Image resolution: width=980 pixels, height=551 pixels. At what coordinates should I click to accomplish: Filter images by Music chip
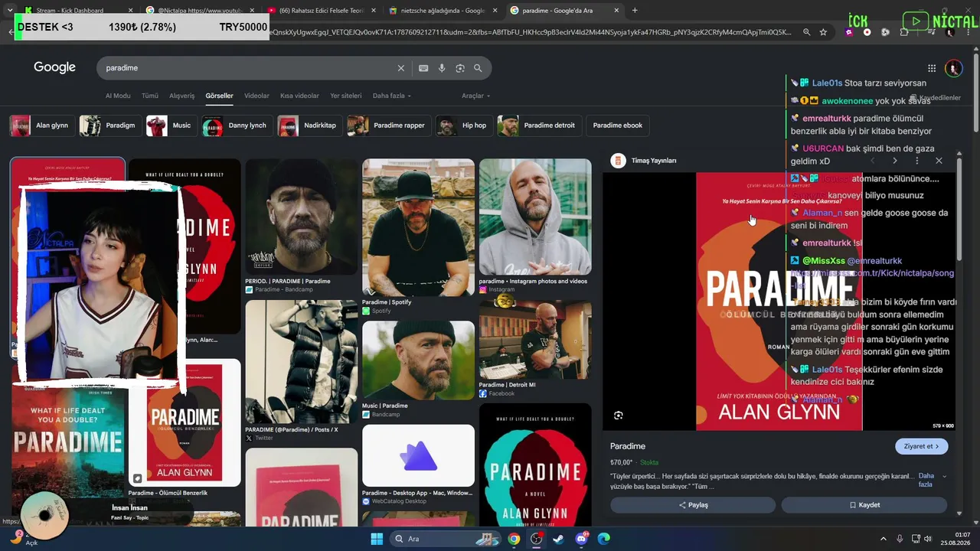click(x=171, y=126)
